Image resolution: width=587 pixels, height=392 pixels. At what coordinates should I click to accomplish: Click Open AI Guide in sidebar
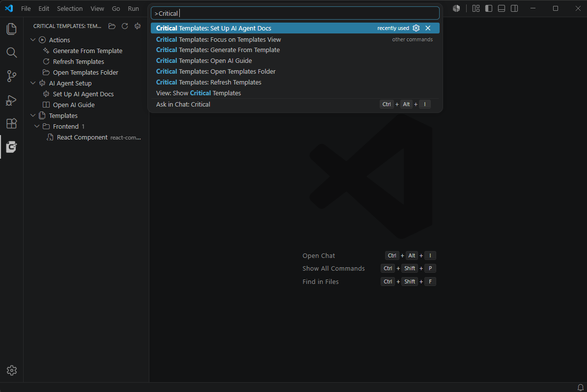point(74,105)
